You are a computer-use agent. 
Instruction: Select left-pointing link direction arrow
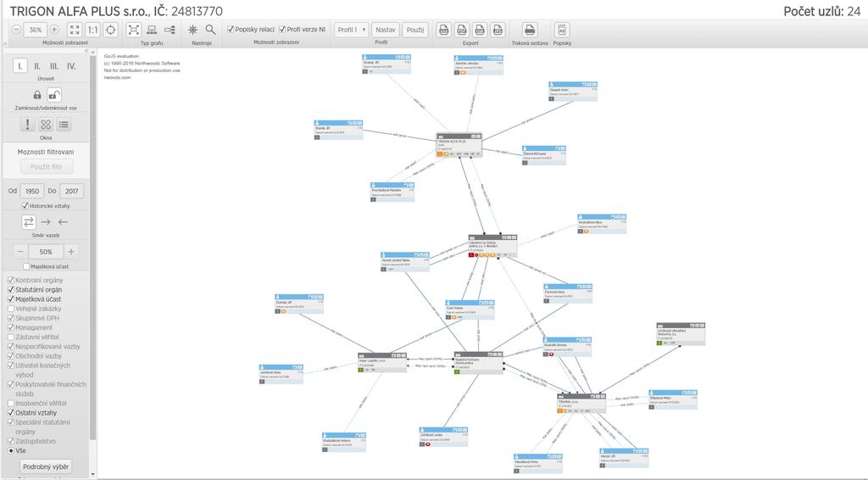[x=63, y=222]
